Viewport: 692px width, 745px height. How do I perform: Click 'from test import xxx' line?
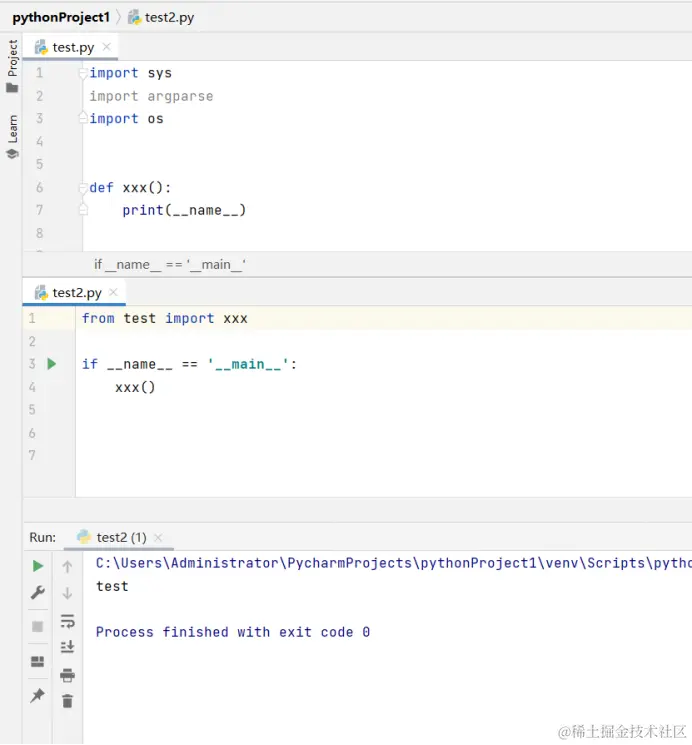coord(164,318)
